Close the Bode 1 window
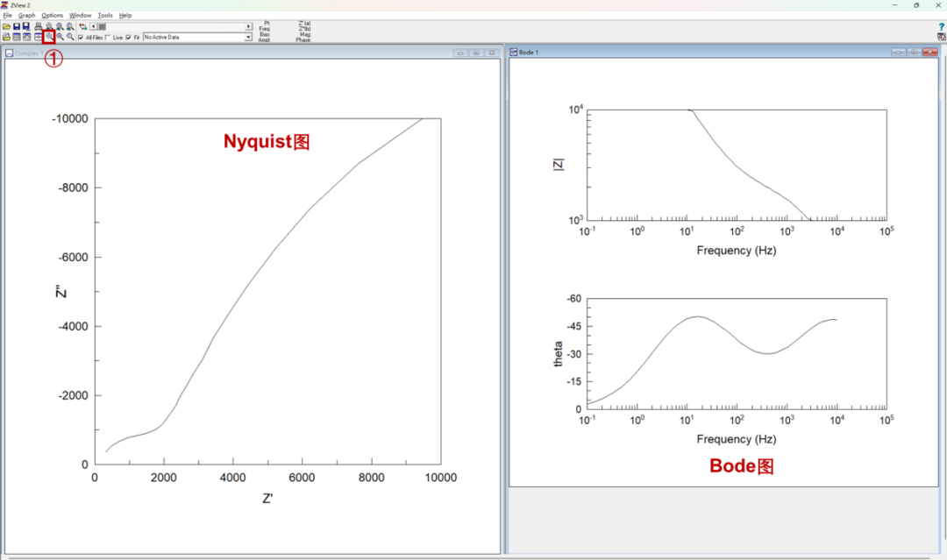 pos(930,53)
